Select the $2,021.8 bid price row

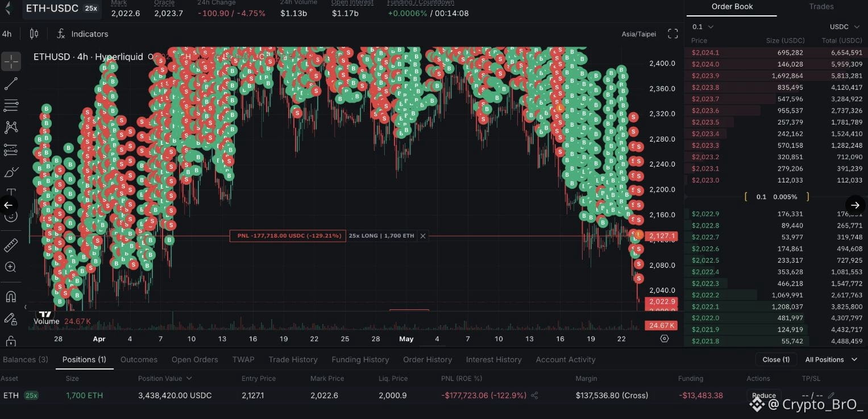(776, 341)
